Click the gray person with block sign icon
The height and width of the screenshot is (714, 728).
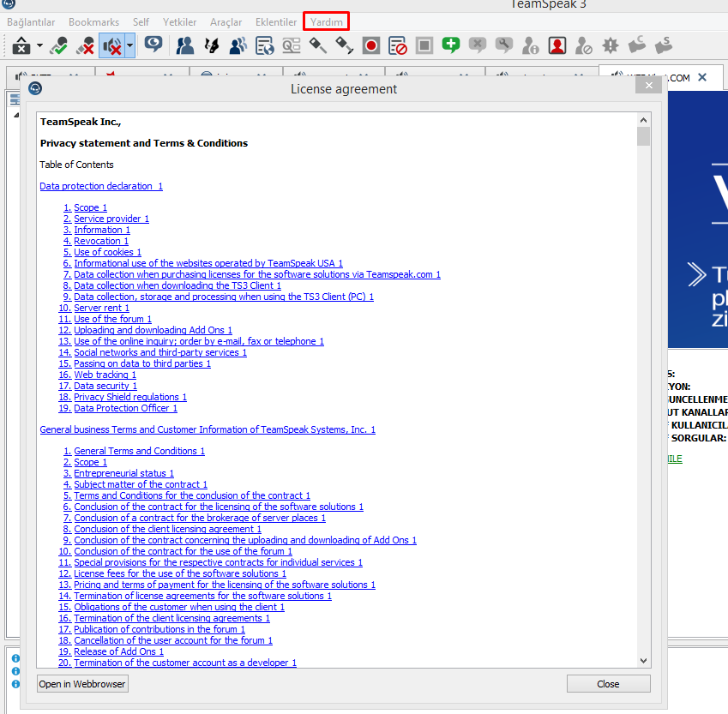coord(584,45)
